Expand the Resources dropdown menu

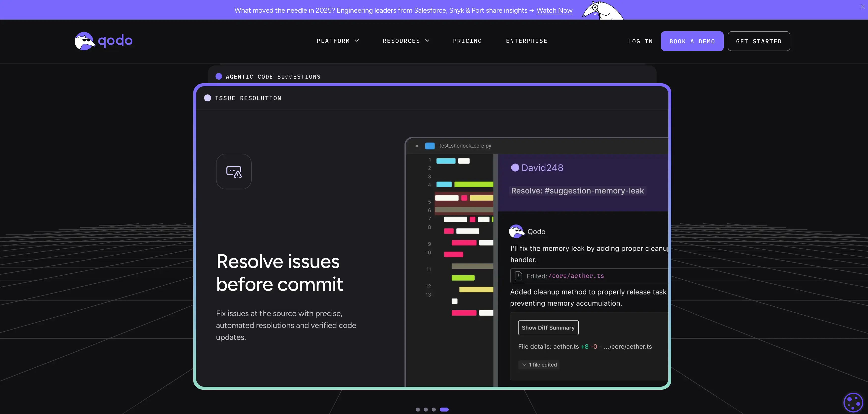pos(406,41)
